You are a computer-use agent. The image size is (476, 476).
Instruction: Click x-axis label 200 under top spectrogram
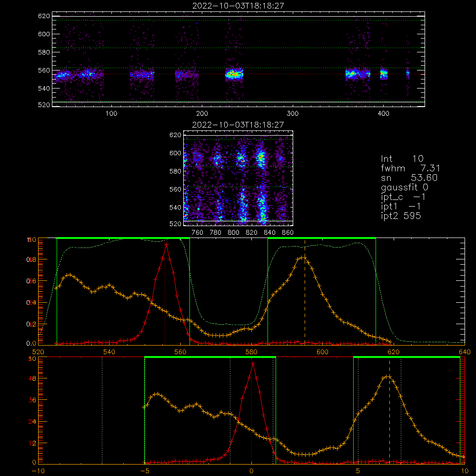coord(202,114)
